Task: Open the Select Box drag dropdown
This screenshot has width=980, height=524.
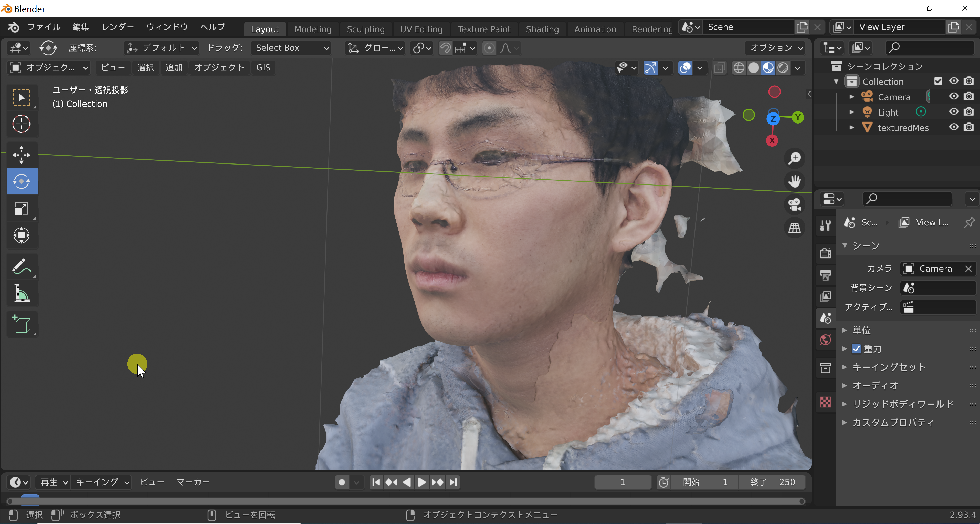Action: (x=291, y=48)
